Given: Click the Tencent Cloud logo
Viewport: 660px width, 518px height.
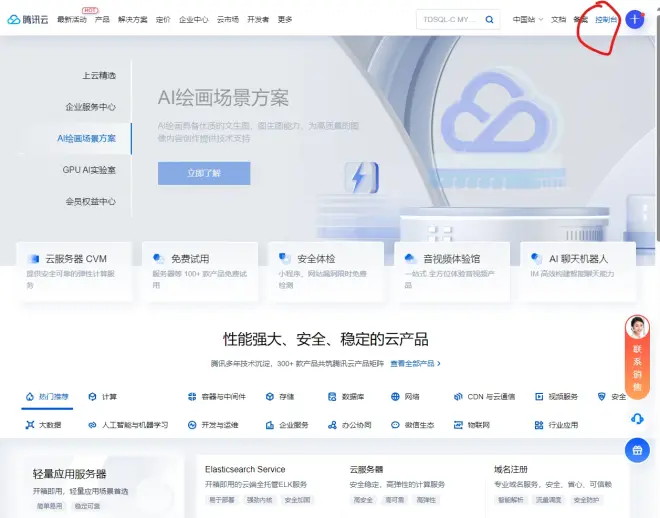Looking at the screenshot, I should (28, 19).
